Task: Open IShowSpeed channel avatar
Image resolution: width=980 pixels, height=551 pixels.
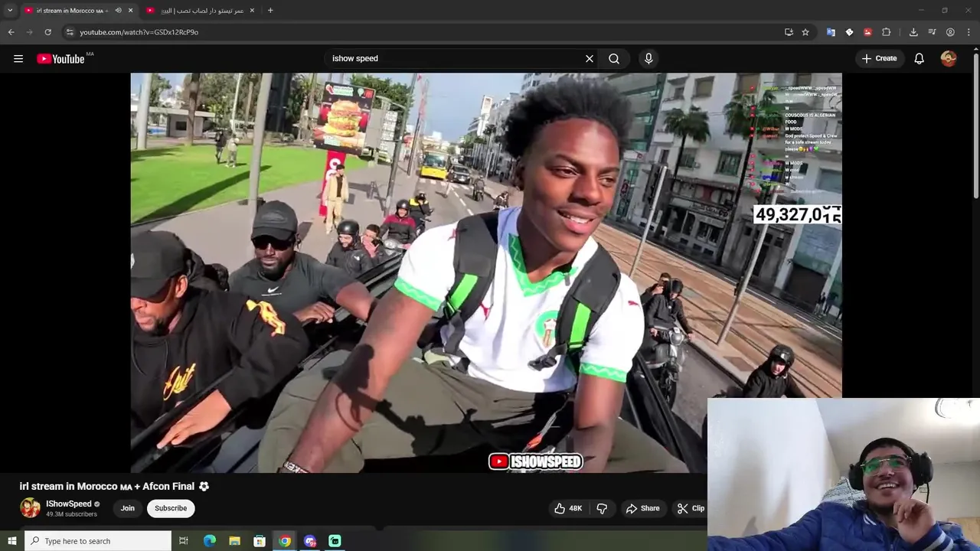Action: [x=30, y=508]
